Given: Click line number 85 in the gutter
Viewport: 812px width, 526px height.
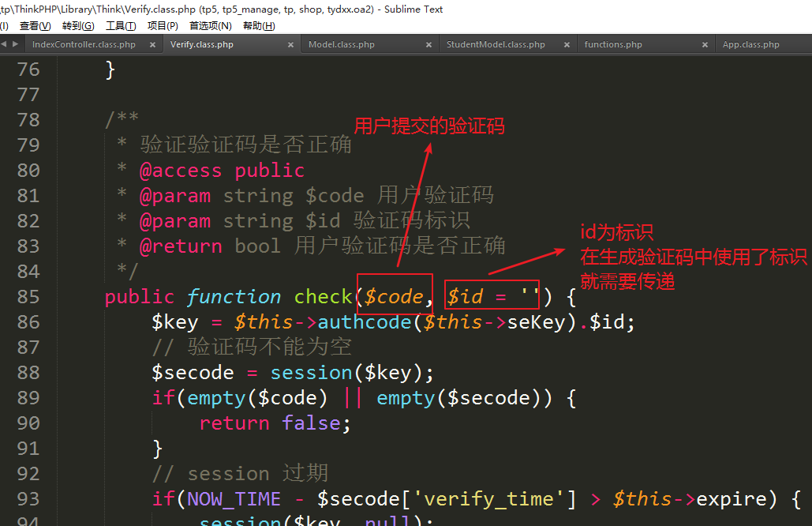Looking at the screenshot, I should 28,297.
